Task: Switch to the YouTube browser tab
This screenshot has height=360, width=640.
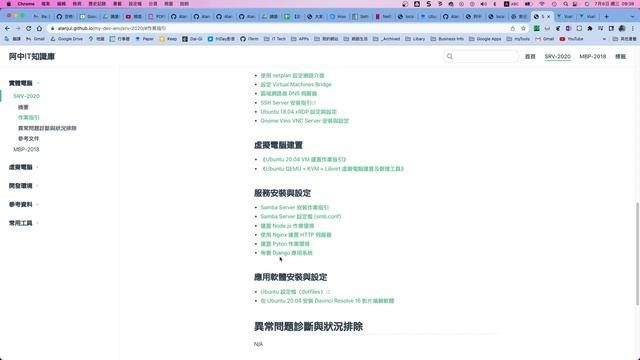Action: [x=133, y=17]
